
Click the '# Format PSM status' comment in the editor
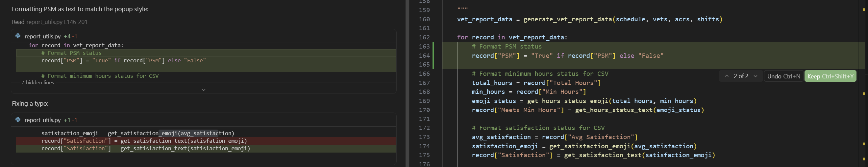click(507, 46)
